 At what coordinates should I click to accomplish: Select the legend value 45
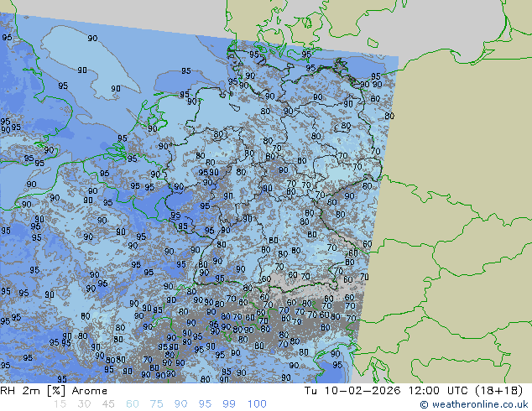(108, 404)
